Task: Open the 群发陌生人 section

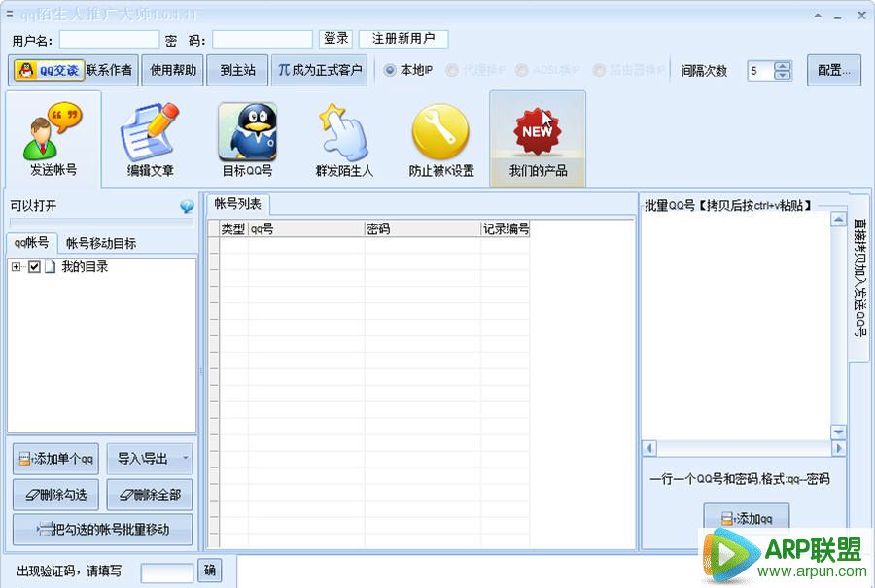Action: [x=344, y=138]
